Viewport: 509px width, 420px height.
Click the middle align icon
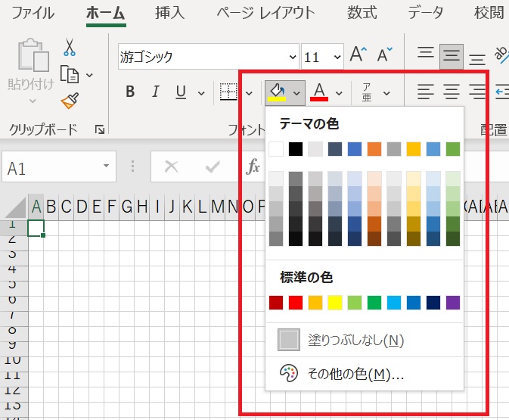coord(452,56)
